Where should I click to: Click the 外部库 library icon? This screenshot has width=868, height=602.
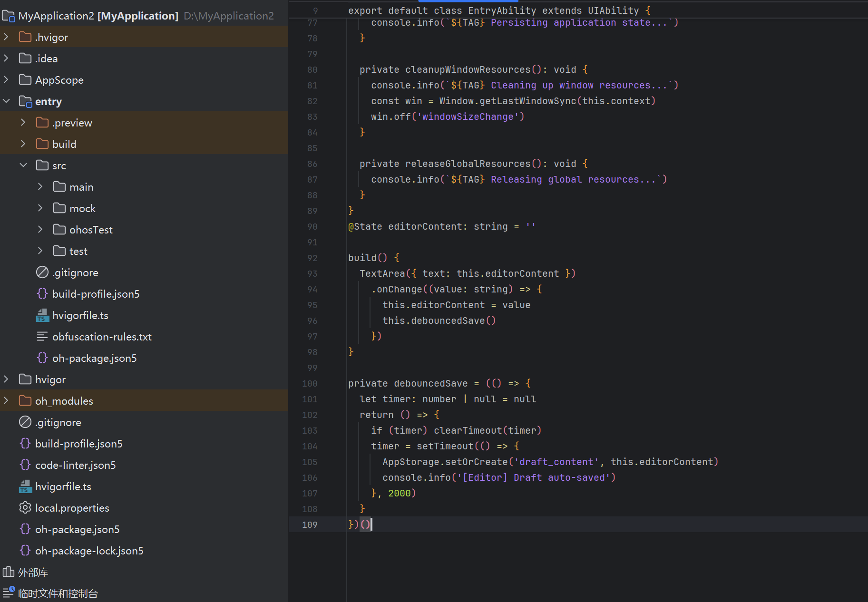pos(8,572)
